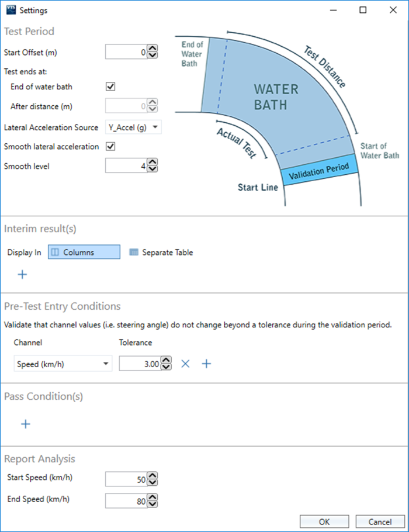Image resolution: width=409 pixels, height=532 pixels.
Task: Expand the Speed (km/h) channel dropdown
Action: 63,364
